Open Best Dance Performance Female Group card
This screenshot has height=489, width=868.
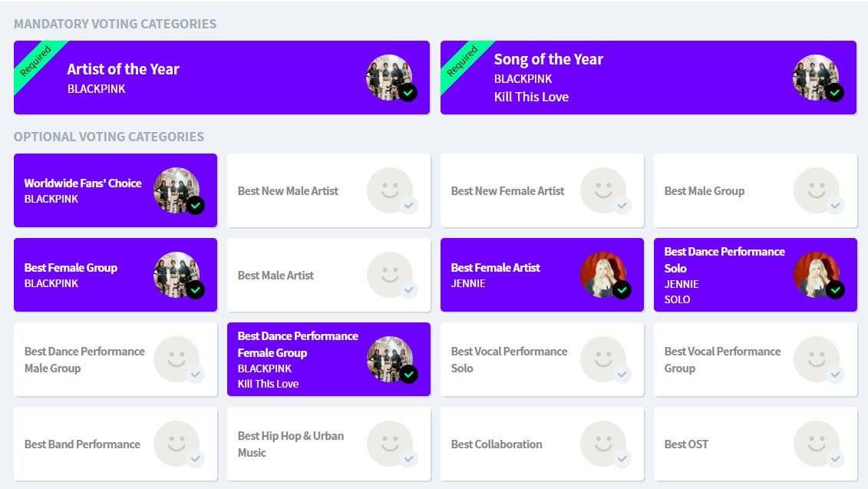click(328, 359)
